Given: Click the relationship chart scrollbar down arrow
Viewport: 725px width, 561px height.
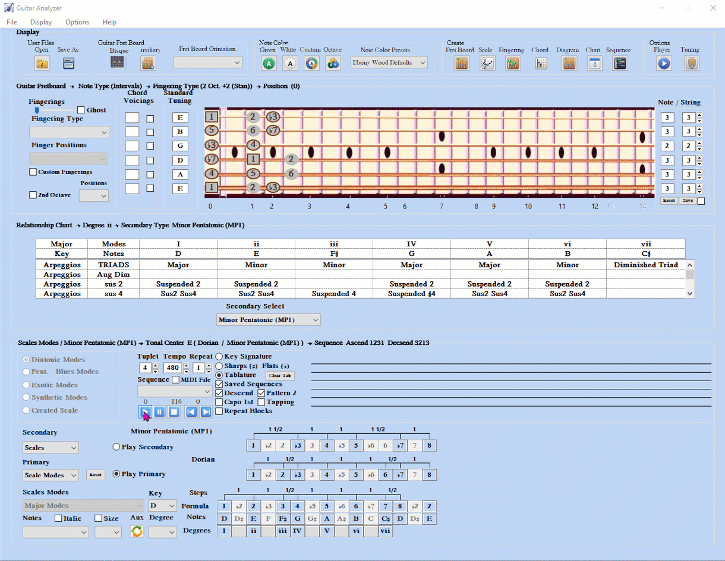Looking at the screenshot, I should coord(690,294).
